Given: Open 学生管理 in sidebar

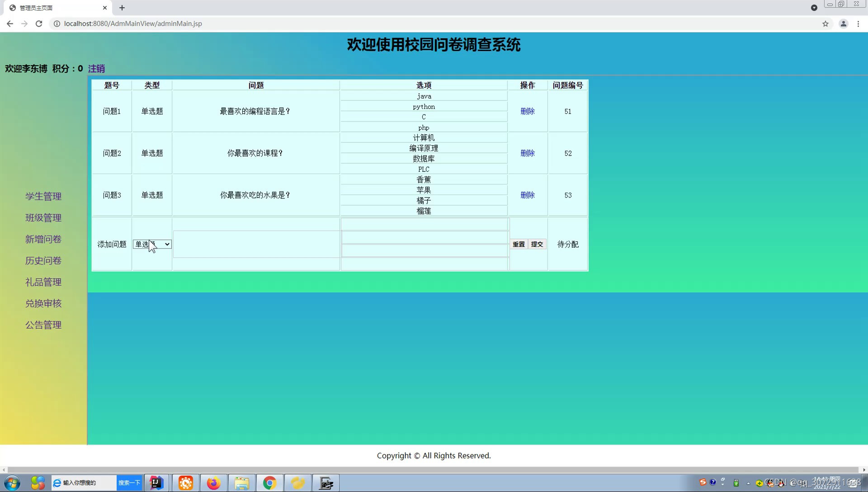Looking at the screenshot, I should 43,196.
